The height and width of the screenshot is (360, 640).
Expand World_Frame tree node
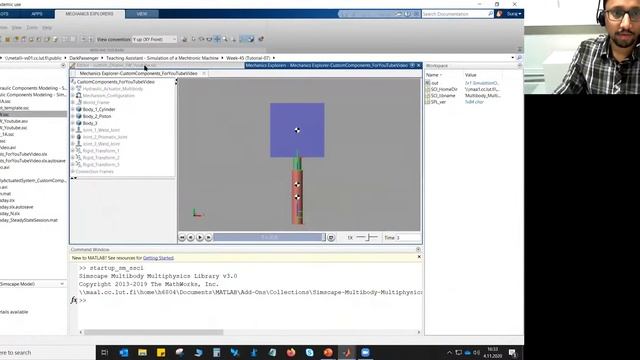pyautogui.click(x=73, y=102)
